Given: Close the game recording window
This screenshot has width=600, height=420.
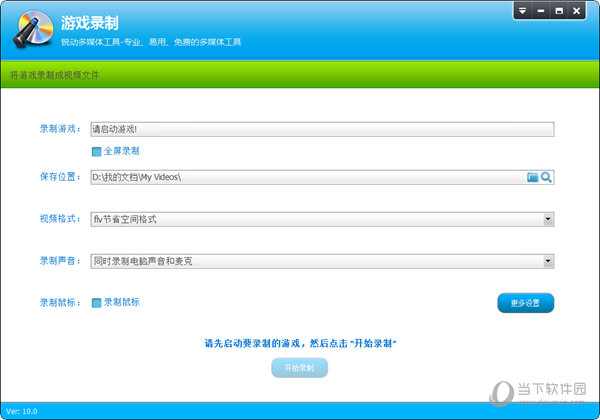Looking at the screenshot, I should (577, 11).
